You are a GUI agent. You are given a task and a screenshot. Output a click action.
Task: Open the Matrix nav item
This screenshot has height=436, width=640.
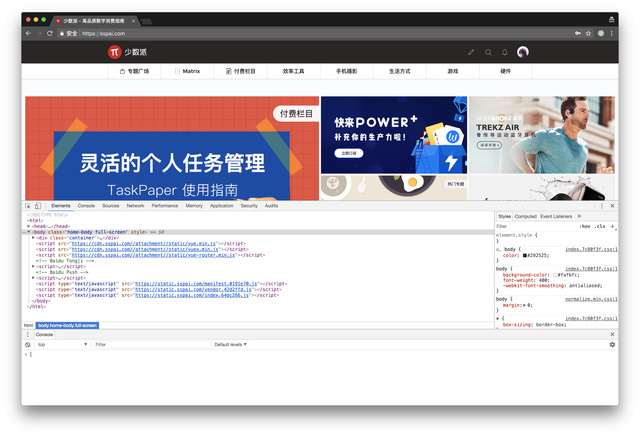(x=187, y=71)
